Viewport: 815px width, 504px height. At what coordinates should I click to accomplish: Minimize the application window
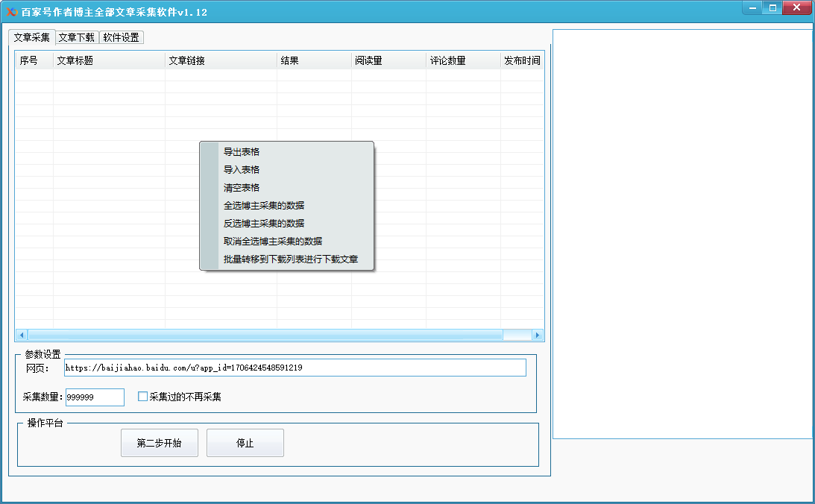point(752,7)
